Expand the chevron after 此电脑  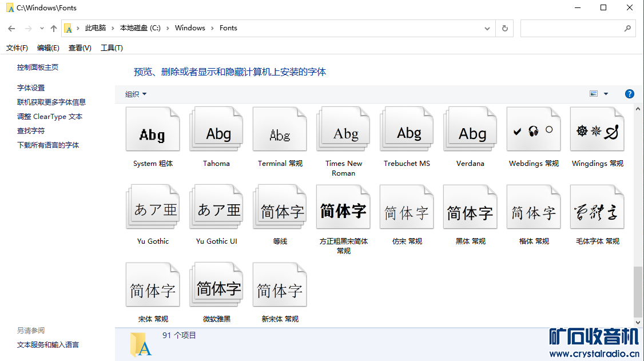pos(113,28)
